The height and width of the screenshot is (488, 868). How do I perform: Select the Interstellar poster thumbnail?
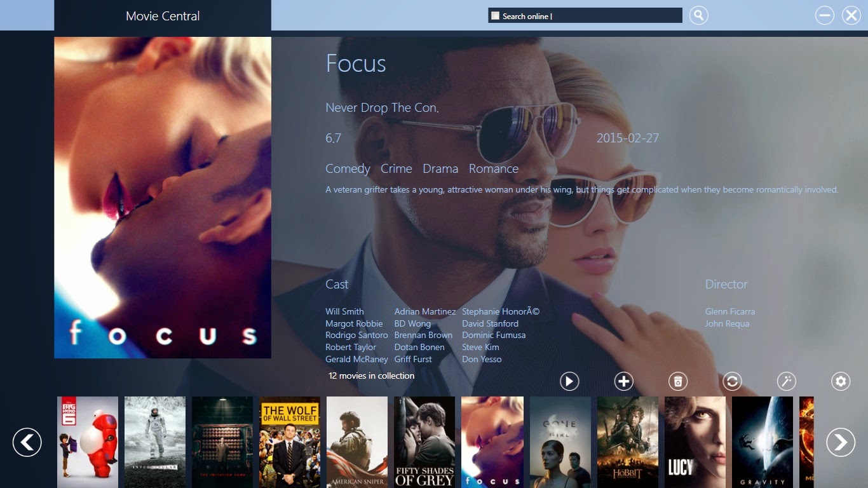point(155,442)
